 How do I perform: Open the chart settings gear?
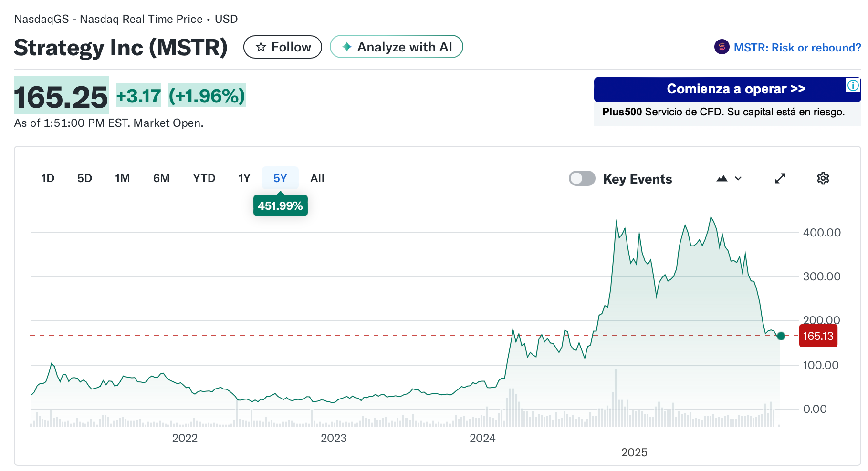823,178
